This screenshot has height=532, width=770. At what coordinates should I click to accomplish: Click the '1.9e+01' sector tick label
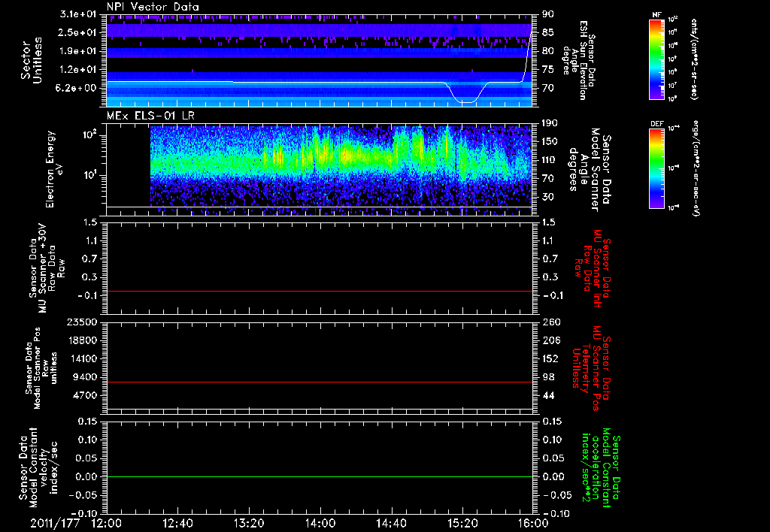coord(77,51)
